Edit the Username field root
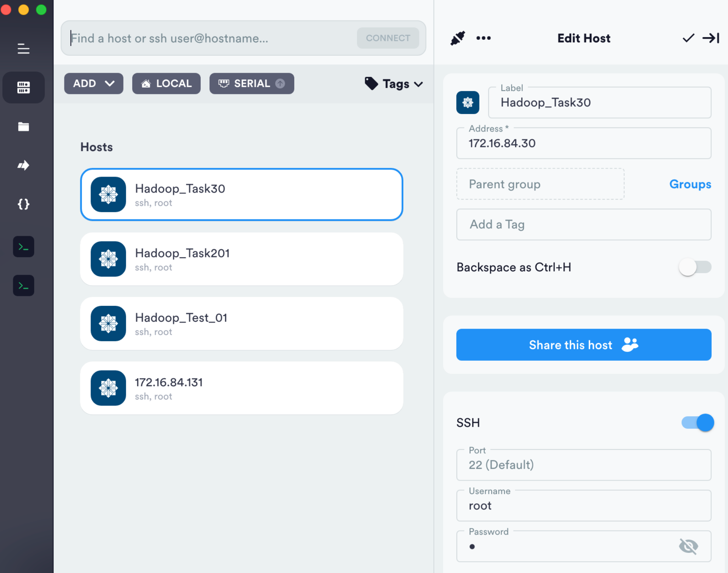The width and height of the screenshot is (728, 573). pos(584,505)
